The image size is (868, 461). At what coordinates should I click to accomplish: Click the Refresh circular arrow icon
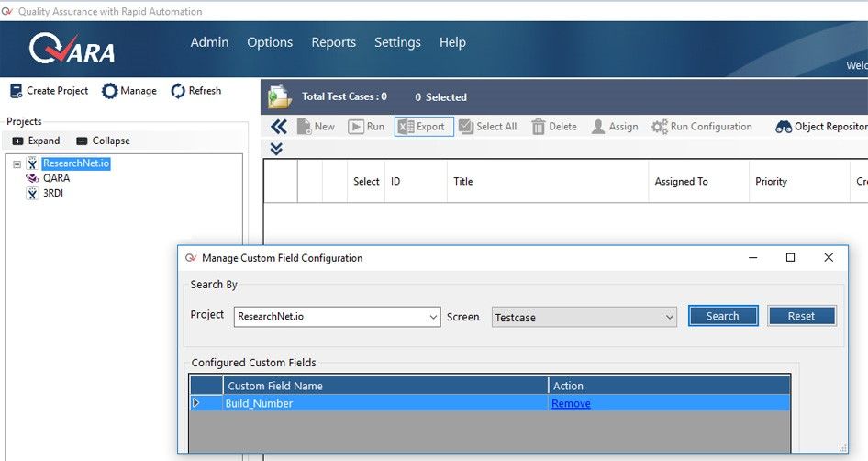coord(178,91)
